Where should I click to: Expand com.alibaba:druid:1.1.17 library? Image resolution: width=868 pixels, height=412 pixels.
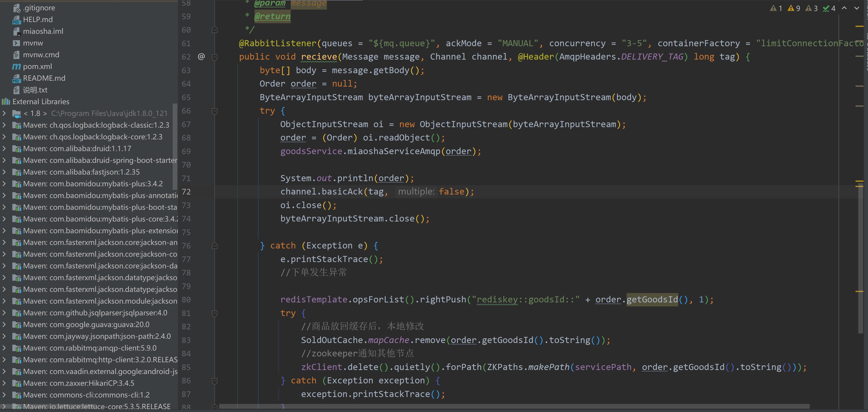(x=4, y=149)
